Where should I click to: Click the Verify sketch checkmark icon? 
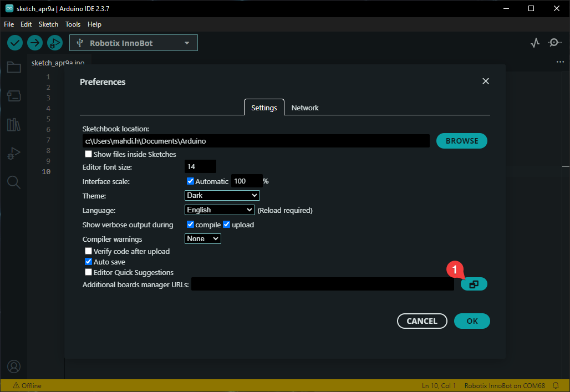(x=15, y=43)
